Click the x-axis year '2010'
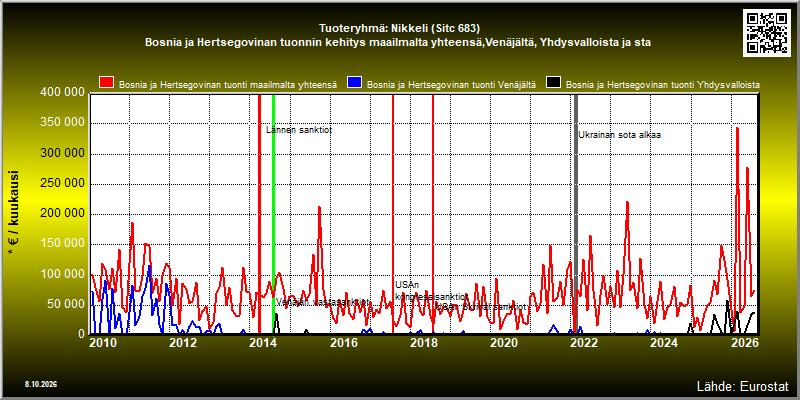The width and height of the screenshot is (800, 400). [103, 342]
